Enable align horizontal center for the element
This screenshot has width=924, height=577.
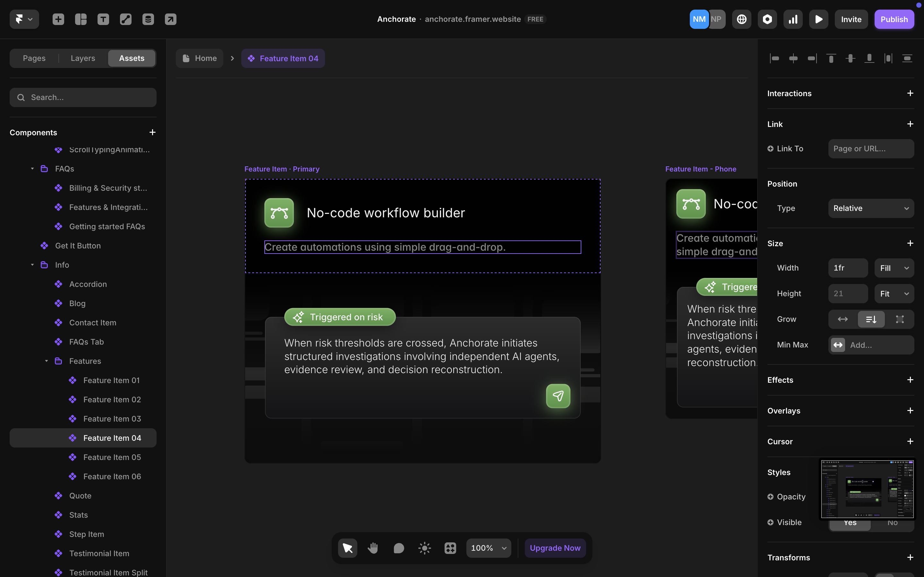pos(793,58)
